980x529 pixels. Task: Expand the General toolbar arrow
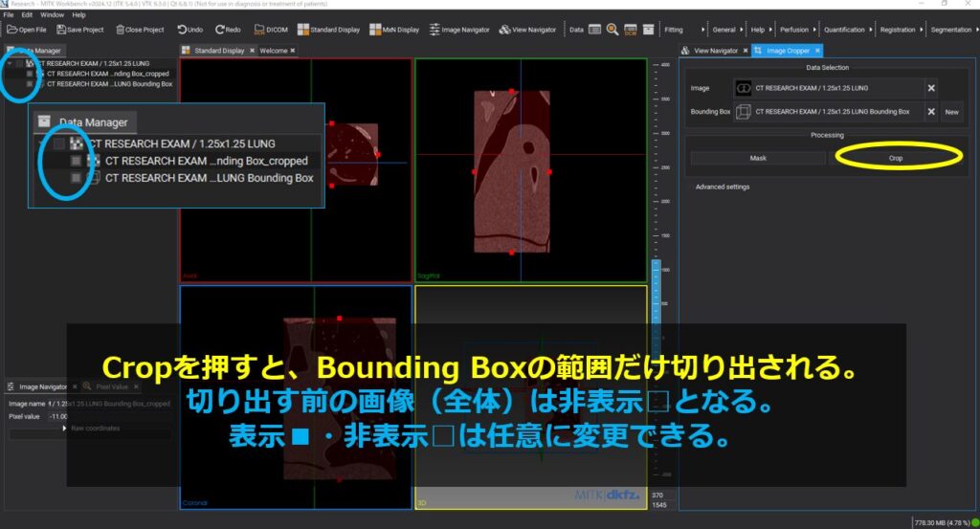pyautogui.click(x=742, y=30)
